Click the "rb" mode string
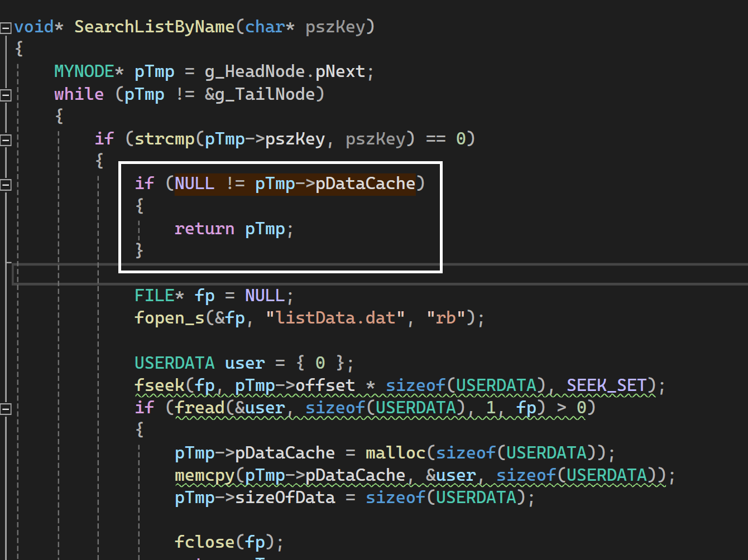Viewport: 748px width, 560px height. (x=446, y=318)
